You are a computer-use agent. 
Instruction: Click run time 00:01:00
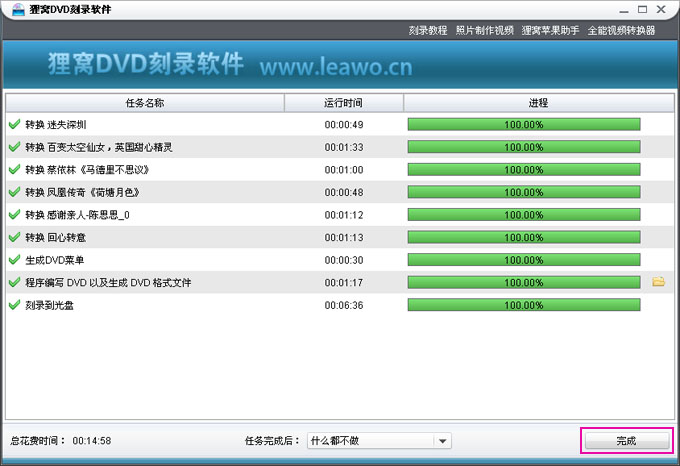click(x=344, y=170)
